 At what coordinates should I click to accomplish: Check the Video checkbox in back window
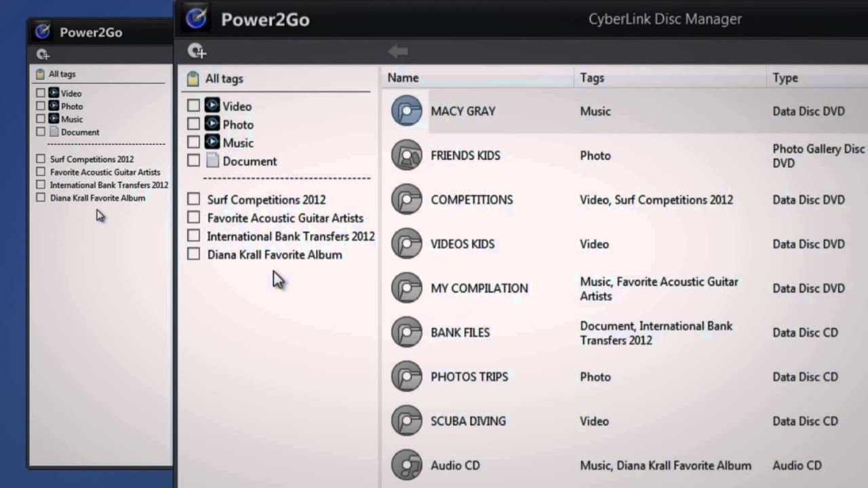pos(41,93)
